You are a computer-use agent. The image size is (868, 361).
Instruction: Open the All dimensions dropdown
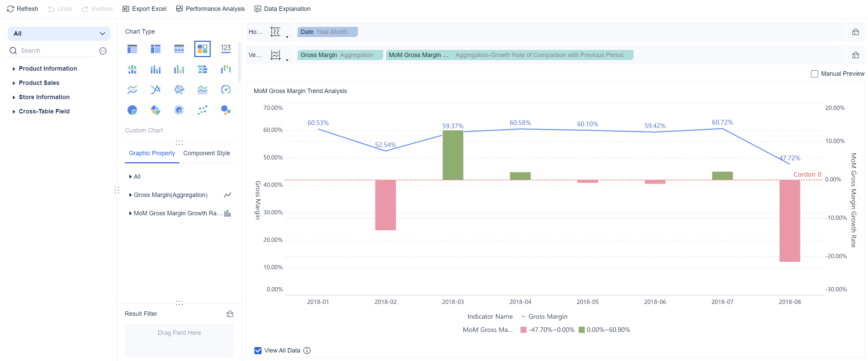click(59, 33)
